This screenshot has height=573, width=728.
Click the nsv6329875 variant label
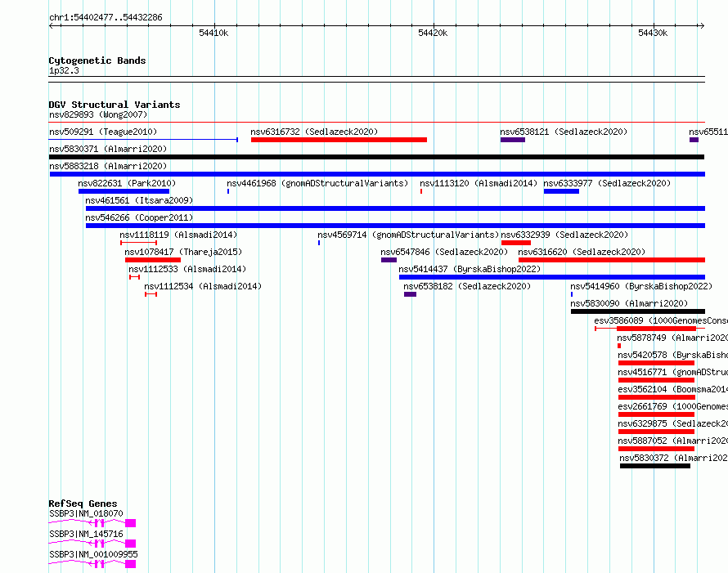(x=672, y=423)
